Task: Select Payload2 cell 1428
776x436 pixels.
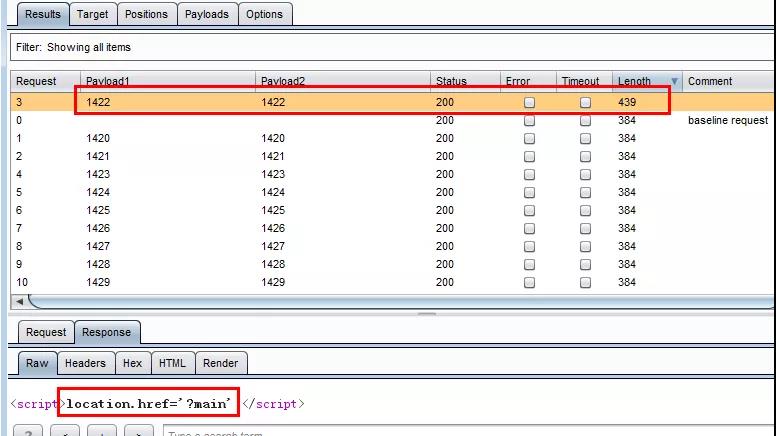Action: click(273, 264)
